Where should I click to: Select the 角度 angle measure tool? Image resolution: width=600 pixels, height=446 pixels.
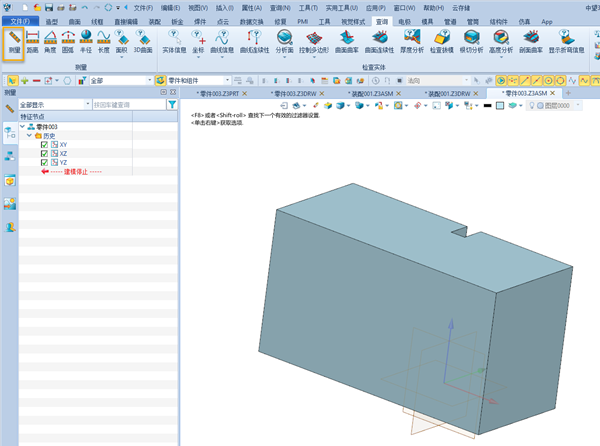pyautogui.click(x=50, y=42)
